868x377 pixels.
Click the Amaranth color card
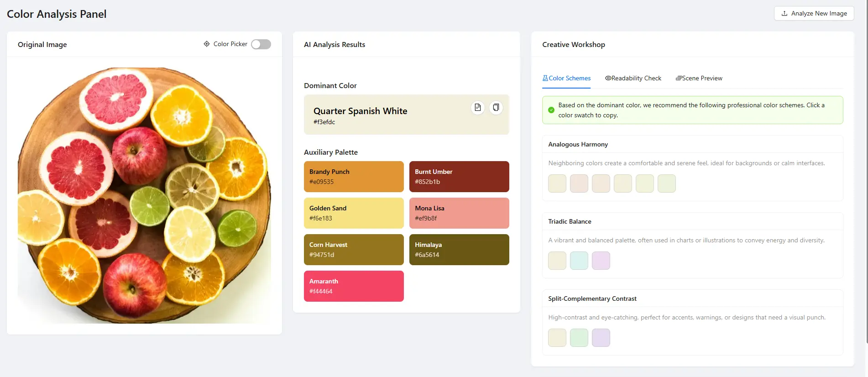(x=354, y=286)
